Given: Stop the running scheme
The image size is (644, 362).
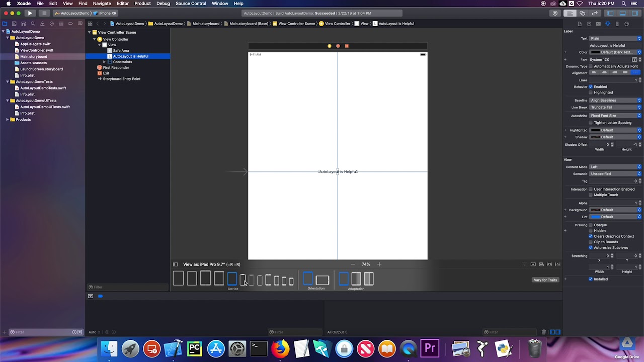Looking at the screenshot, I should 44,13.
